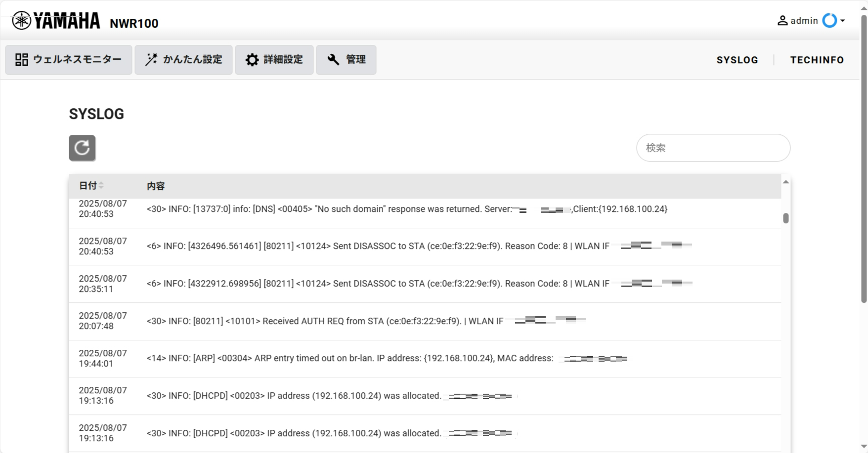Expand the admin account dropdown arrow

[x=843, y=21]
